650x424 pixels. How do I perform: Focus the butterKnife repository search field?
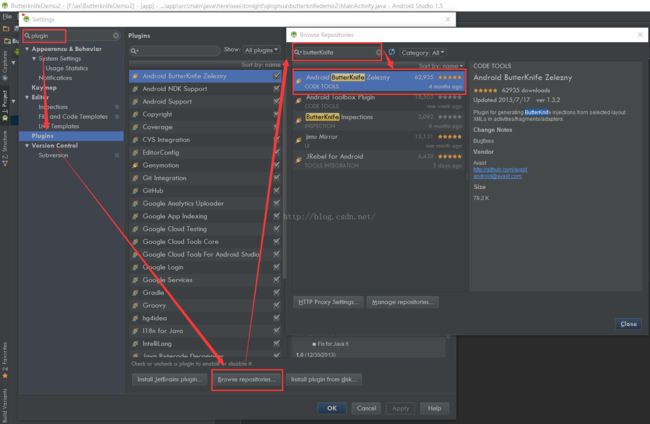coord(336,52)
